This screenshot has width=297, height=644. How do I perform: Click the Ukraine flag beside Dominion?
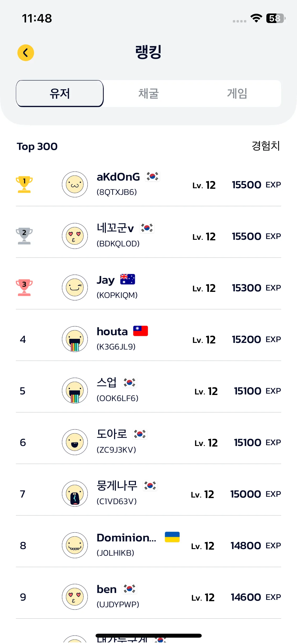click(172, 537)
